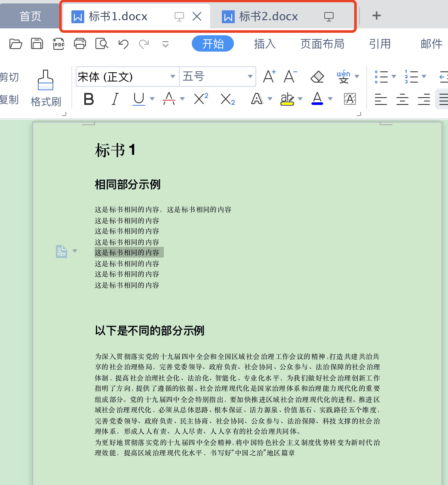Image resolution: width=448 pixels, height=485 pixels.
Task: Click the Redo arrow
Action: 144,44
